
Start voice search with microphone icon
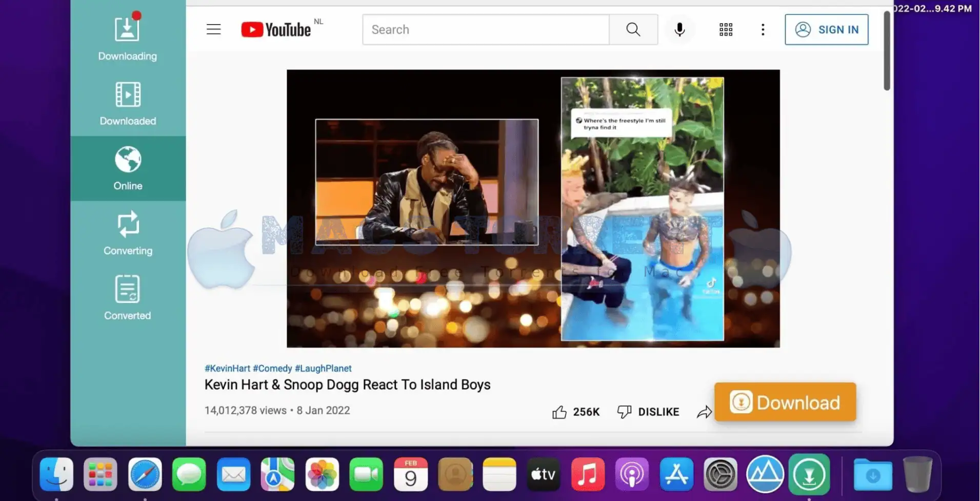coord(679,29)
